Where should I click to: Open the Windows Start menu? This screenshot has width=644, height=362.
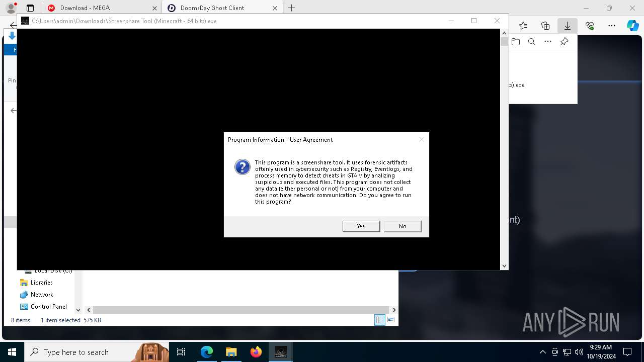pyautogui.click(x=12, y=352)
